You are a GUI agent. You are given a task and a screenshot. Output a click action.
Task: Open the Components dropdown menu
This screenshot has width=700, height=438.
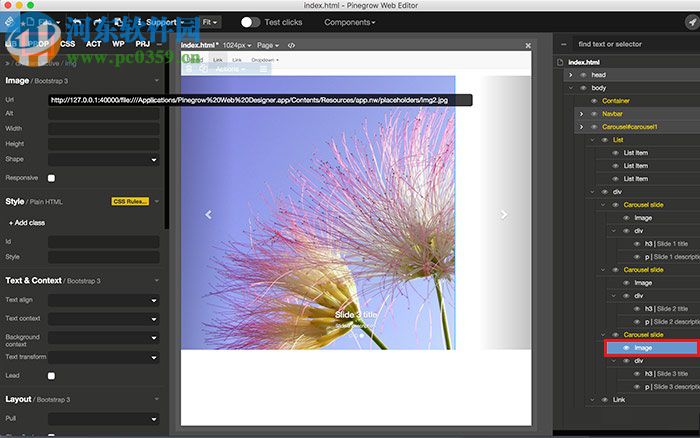click(x=350, y=22)
